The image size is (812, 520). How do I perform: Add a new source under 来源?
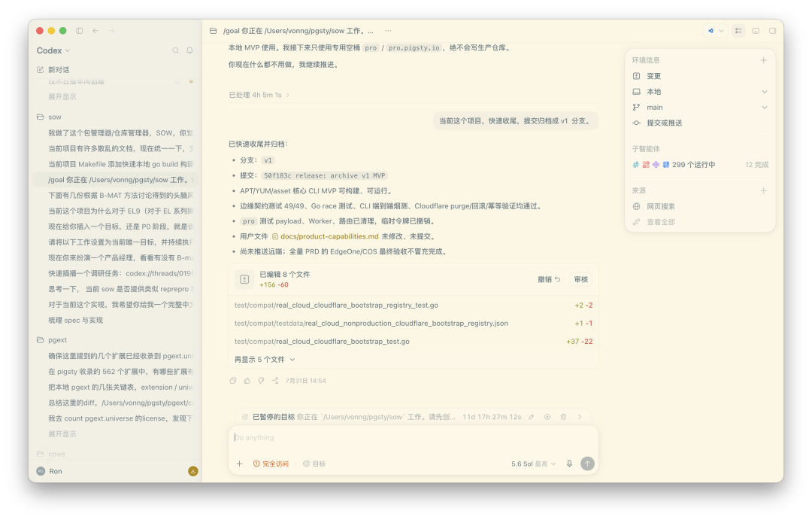763,191
